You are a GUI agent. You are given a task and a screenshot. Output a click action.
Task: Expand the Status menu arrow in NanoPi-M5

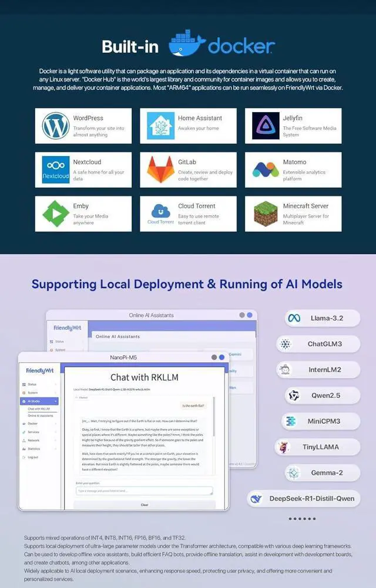click(56, 384)
